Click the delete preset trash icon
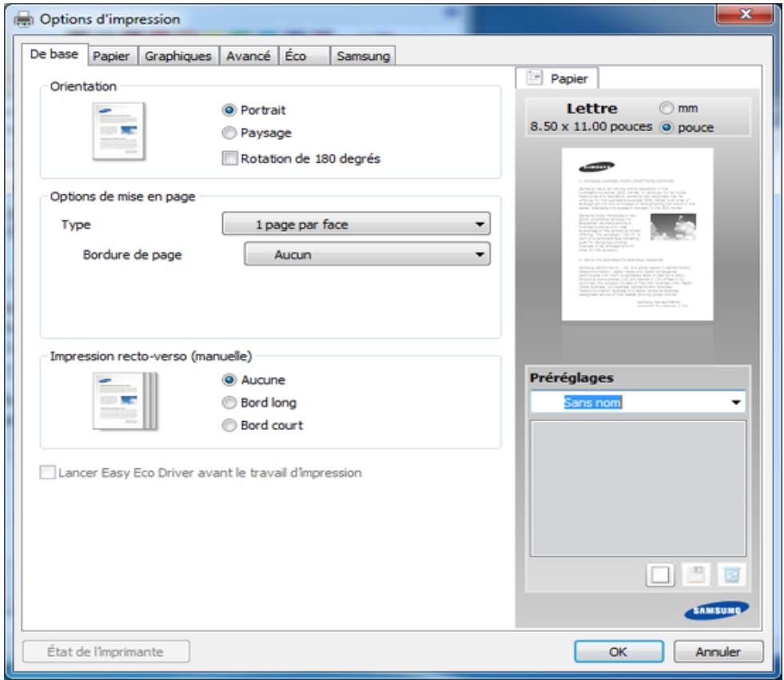784x680 pixels. point(733,573)
